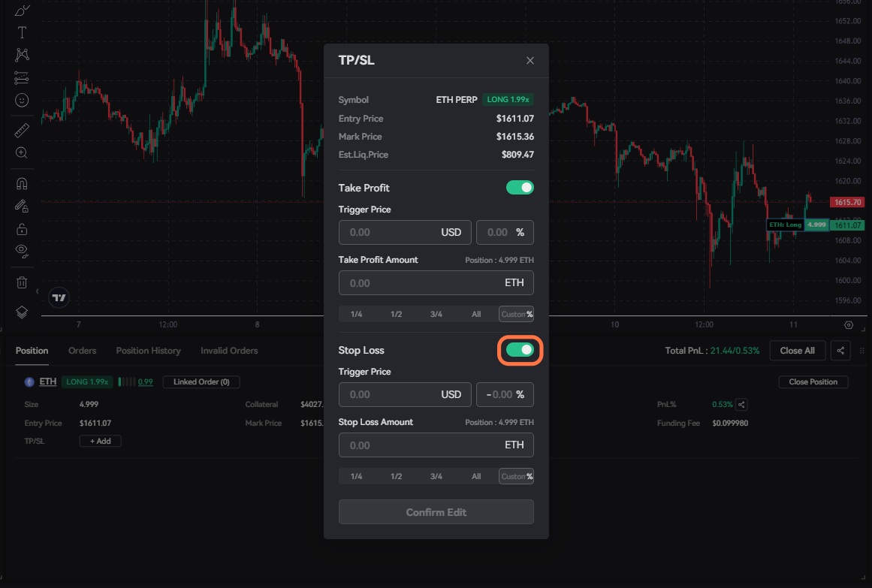Click the ETH: Long position line label
This screenshot has height=588, width=872.
(785, 225)
